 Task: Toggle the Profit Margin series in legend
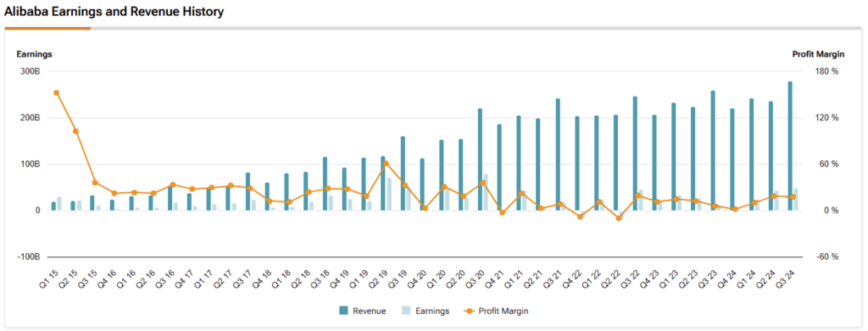[497, 312]
